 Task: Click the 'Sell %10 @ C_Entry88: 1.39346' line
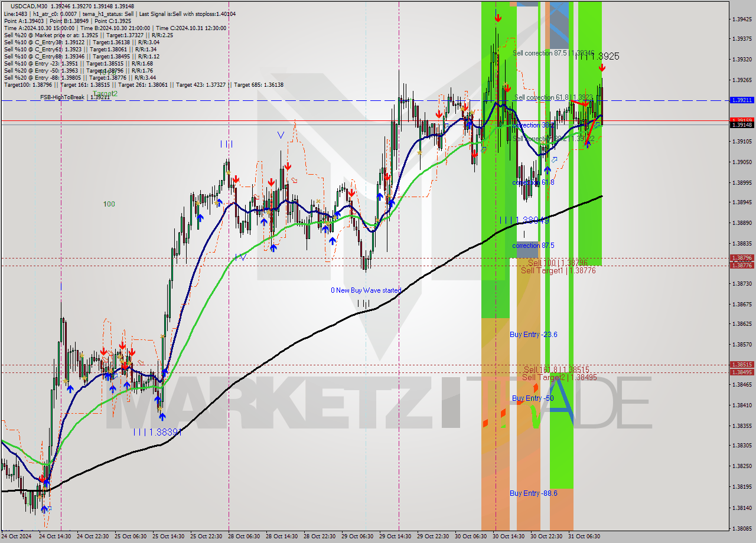81,56
